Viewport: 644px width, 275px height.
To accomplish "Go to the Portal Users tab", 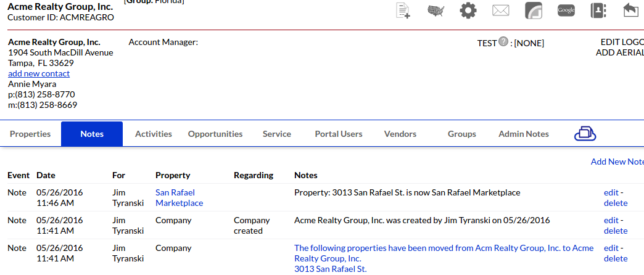I will (339, 134).
